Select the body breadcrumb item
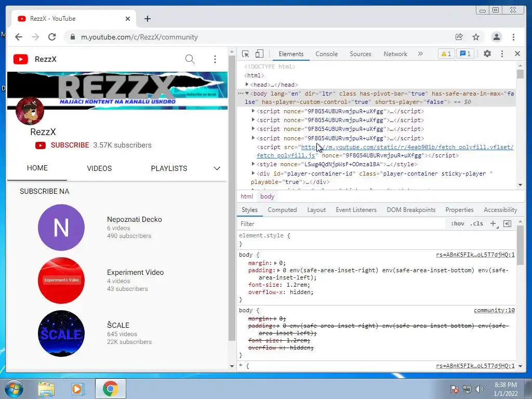Image resolution: width=532 pixels, height=399 pixels. [x=267, y=196]
